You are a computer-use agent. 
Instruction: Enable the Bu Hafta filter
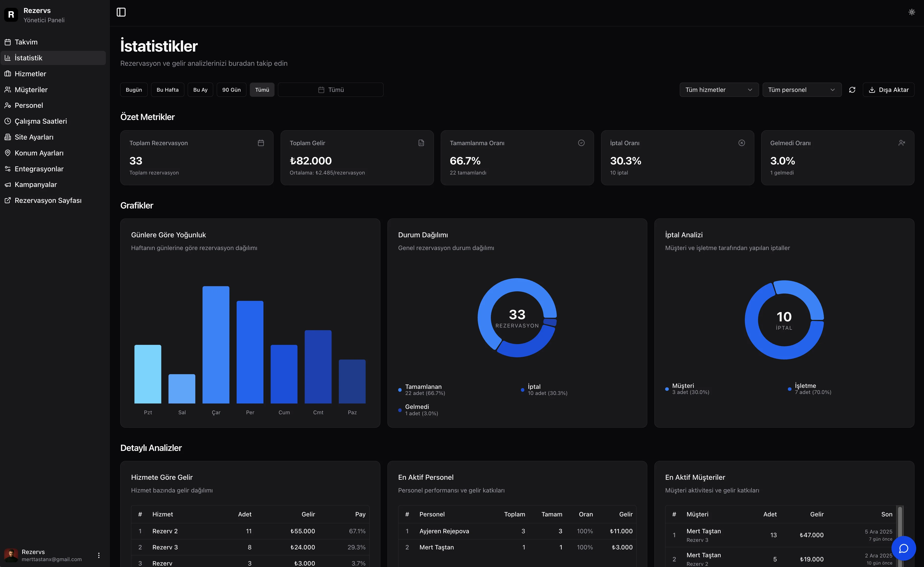click(167, 89)
